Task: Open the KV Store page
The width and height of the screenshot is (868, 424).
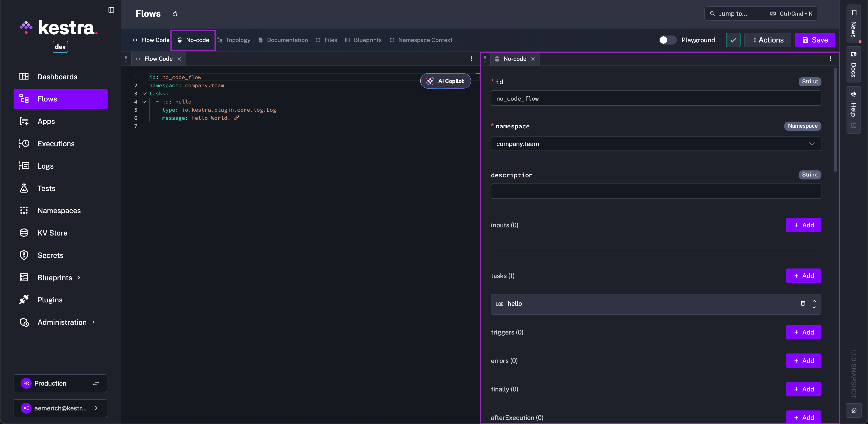Action: tap(52, 233)
